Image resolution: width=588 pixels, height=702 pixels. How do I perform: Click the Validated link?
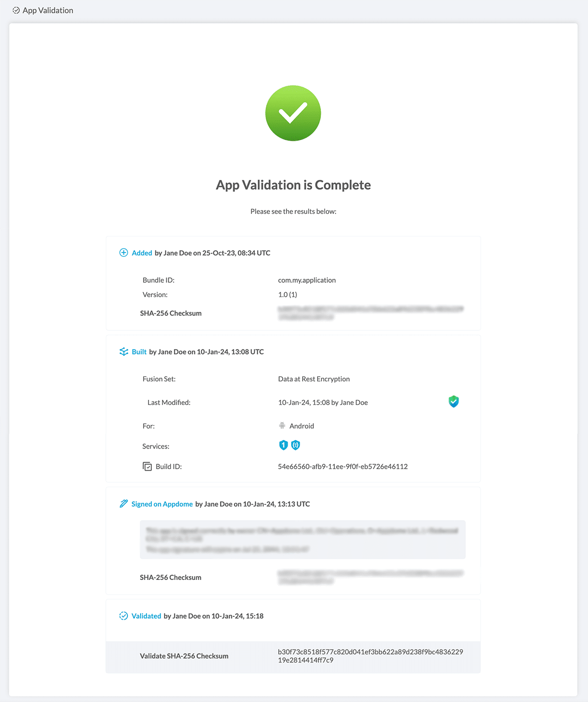(147, 616)
